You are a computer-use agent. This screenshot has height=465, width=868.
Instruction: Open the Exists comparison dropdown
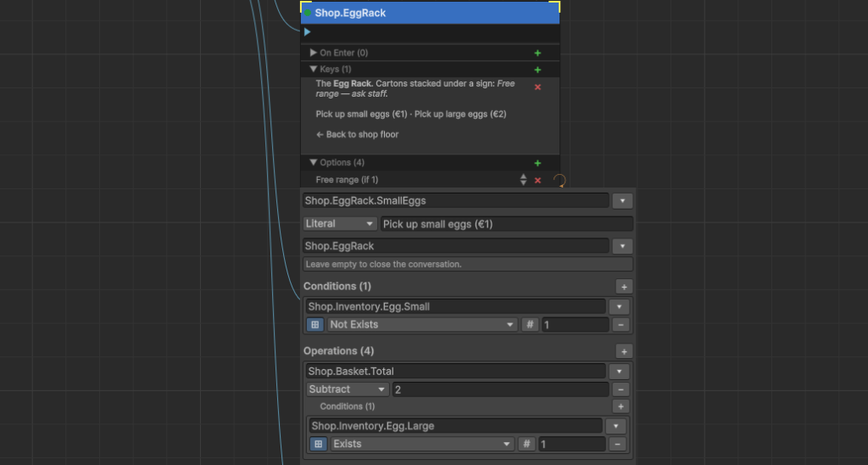(422, 444)
